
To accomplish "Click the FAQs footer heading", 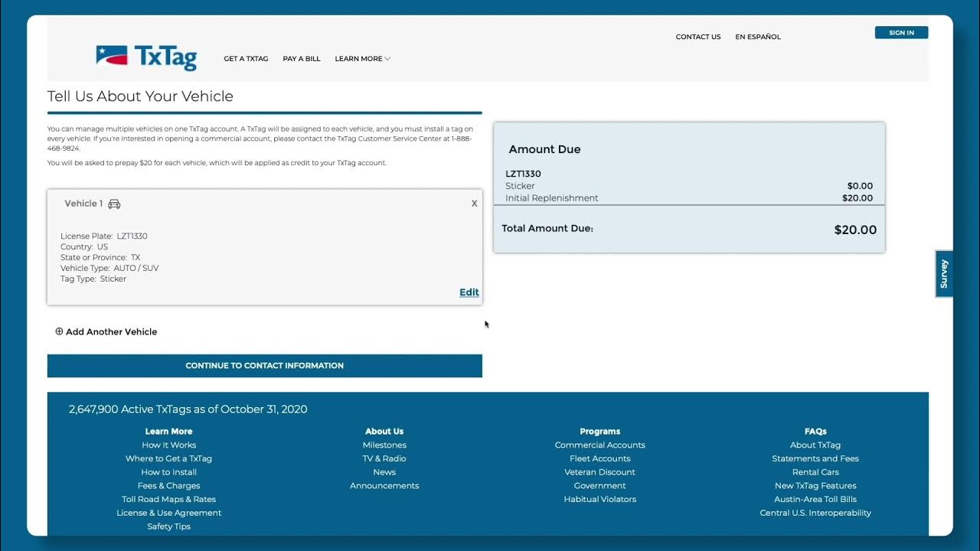I will click(815, 432).
